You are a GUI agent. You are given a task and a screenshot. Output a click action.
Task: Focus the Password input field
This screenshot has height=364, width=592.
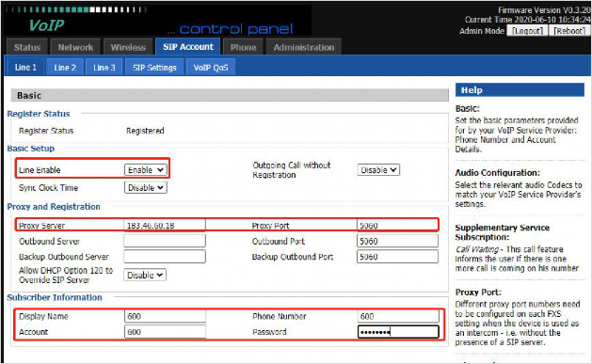398,332
